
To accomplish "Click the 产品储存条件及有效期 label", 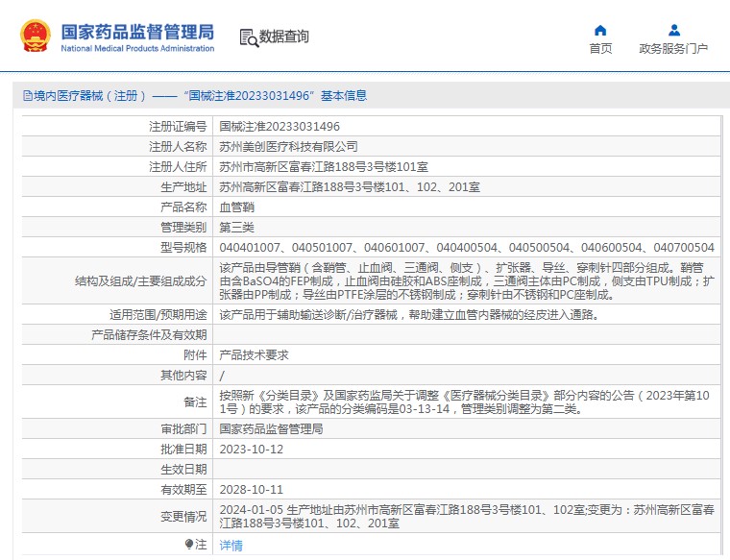I will [149, 335].
